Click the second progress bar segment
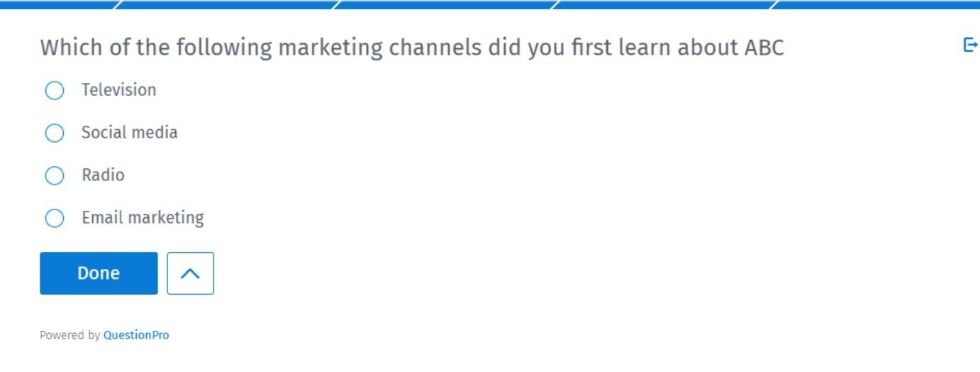This screenshot has width=980, height=372. click(225, 4)
